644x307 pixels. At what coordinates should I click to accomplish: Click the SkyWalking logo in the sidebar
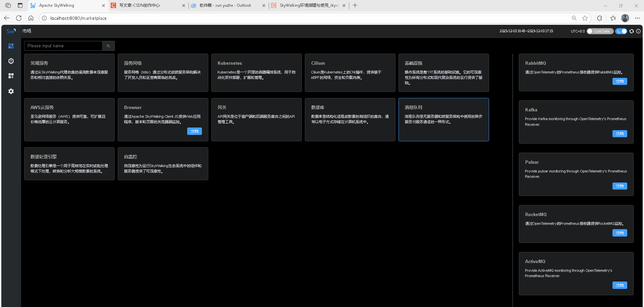(11, 31)
